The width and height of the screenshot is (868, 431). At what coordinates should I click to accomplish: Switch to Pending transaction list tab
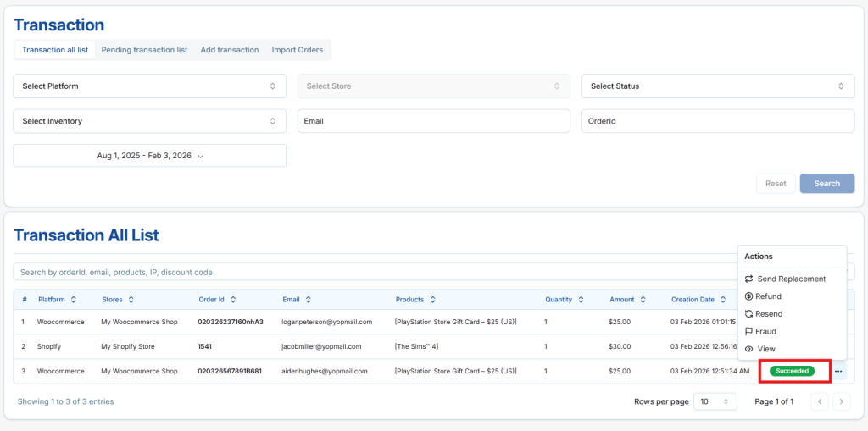[144, 50]
